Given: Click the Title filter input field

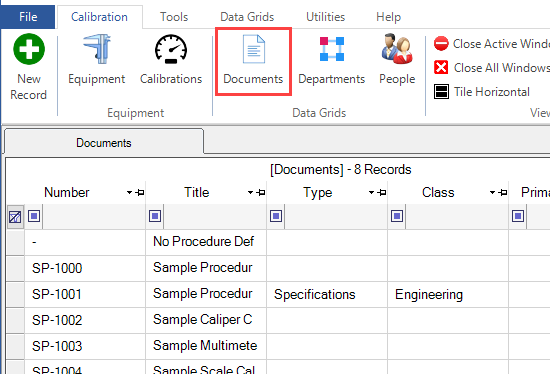Looking at the screenshot, I should [x=215, y=216].
